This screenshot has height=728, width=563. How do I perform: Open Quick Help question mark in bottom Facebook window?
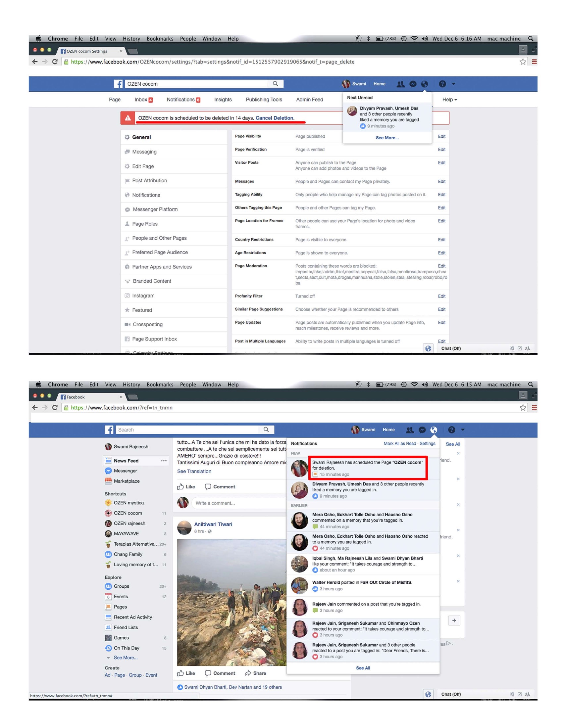point(452,430)
